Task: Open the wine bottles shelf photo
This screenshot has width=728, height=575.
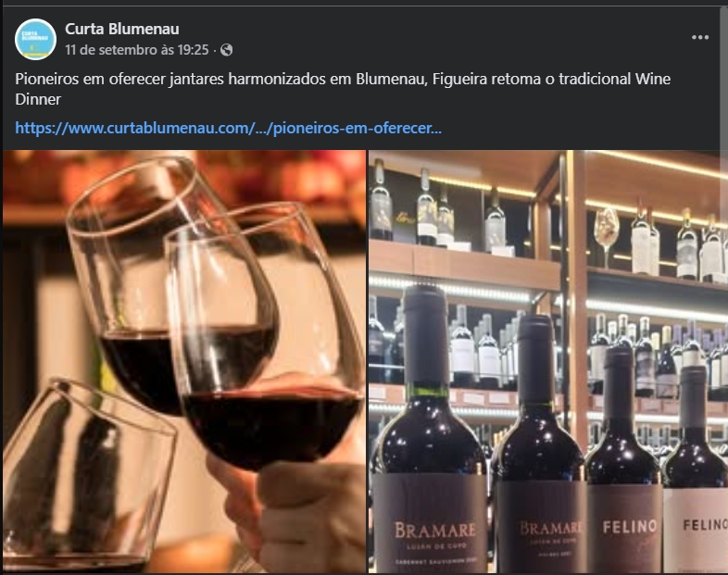Action: coord(548,361)
